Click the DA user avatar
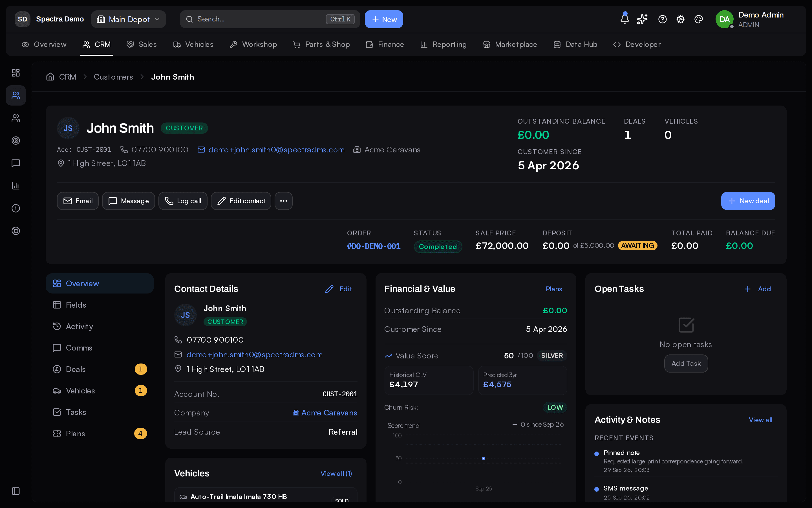Image resolution: width=812 pixels, height=508 pixels. point(724,19)
